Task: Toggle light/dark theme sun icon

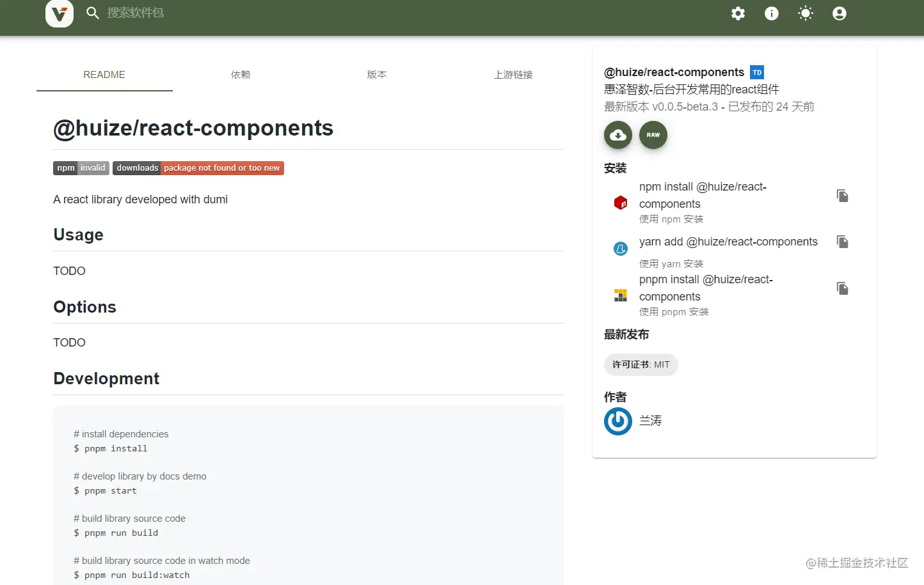Action: [x=806, y=13]
